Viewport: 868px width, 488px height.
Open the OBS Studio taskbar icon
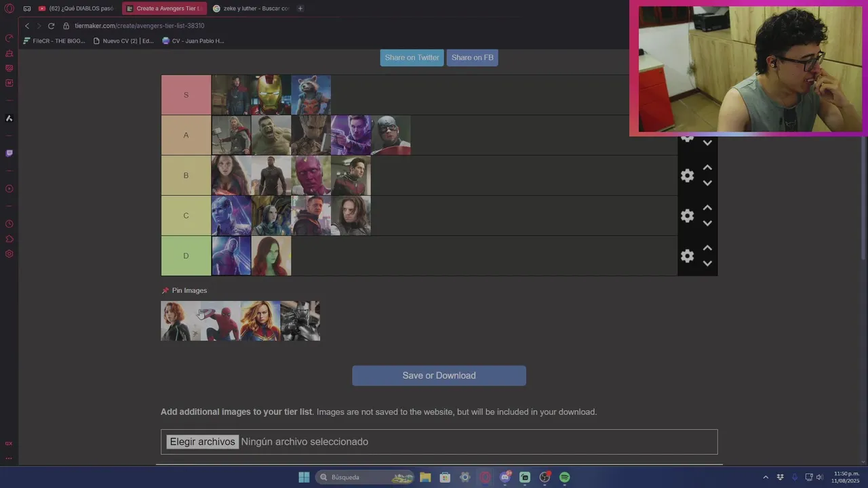pyautogui.click(x=545, y=477)
